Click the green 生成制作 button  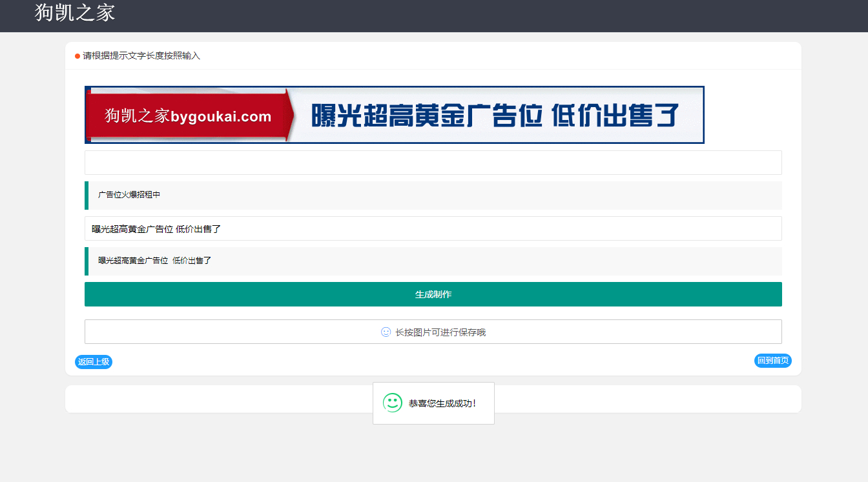coord(433,294)
